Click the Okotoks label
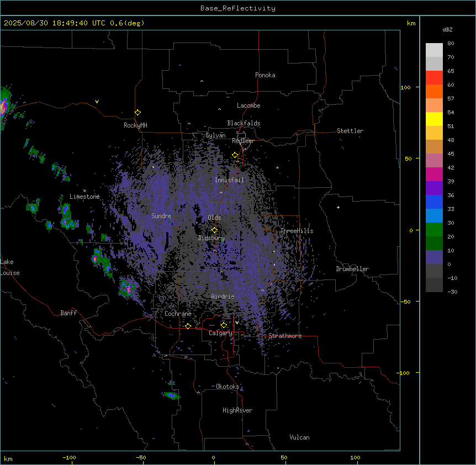 (228, 387)
